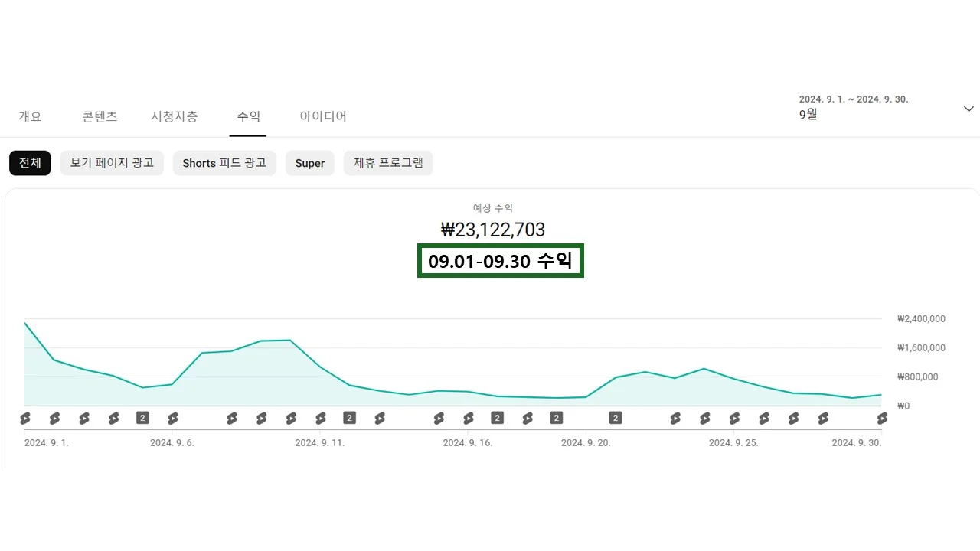Image resolution: width=980 pixels, height=551 pixels.
Task: Click the ₩1,600,000 axis label
Action: point(921,348)
